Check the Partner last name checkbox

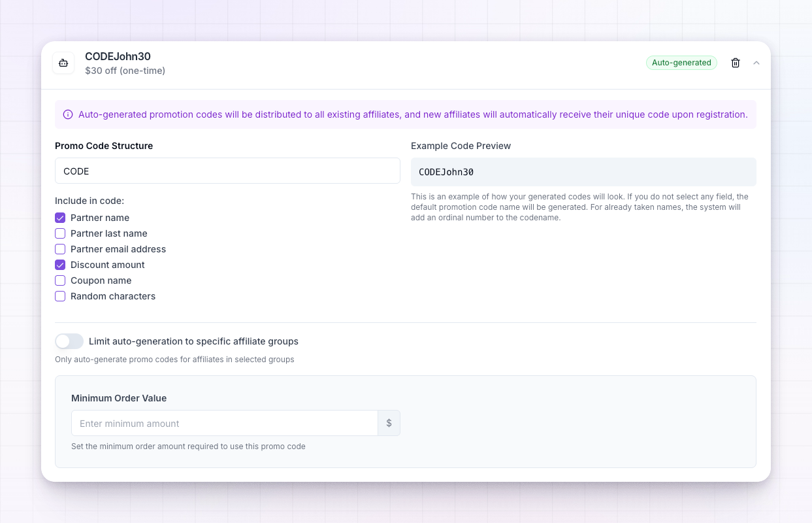(60, 233)
